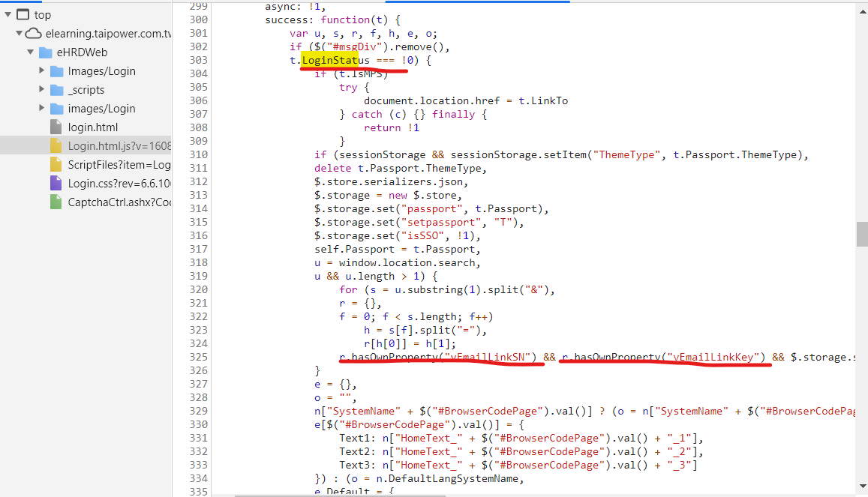
Task: Open the login.html file
Action: pyautogui.click(x=92, y=127)
